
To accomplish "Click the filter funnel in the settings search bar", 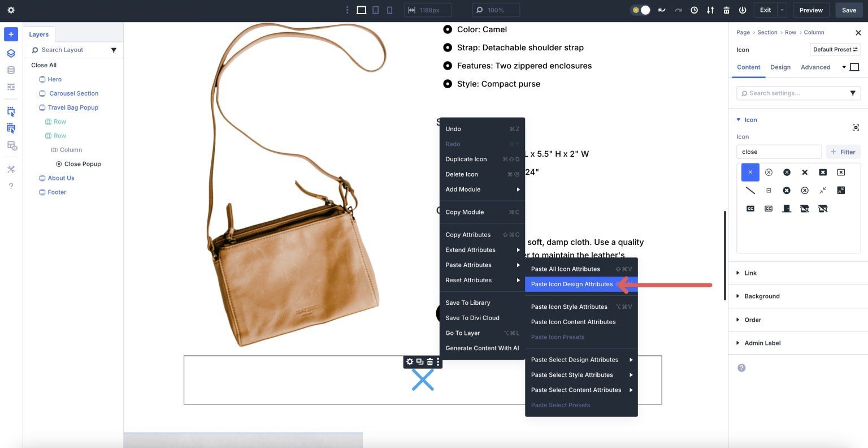I will point(853,93).
